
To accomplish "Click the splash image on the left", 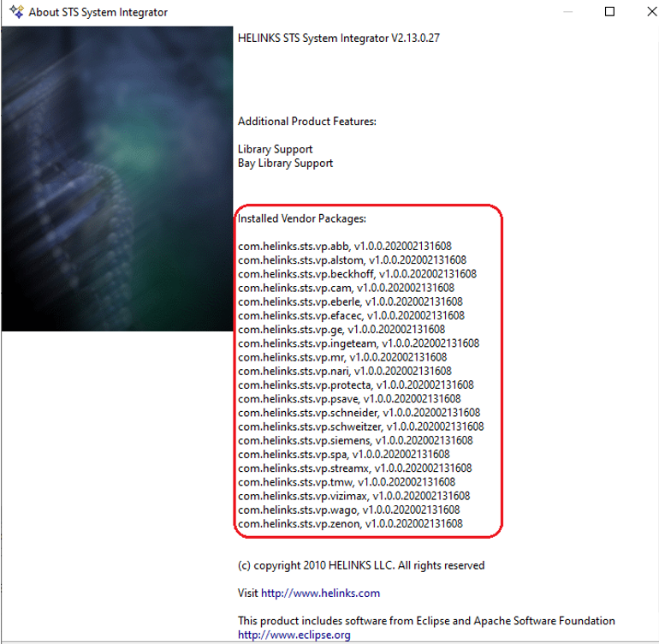I will point(117,178).
